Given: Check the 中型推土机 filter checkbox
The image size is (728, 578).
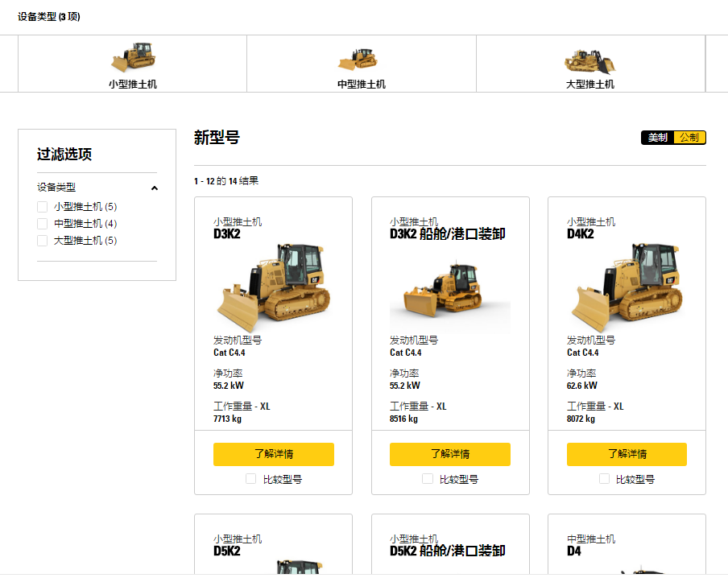Looking at the screenshot, I should tap(43, 224).
